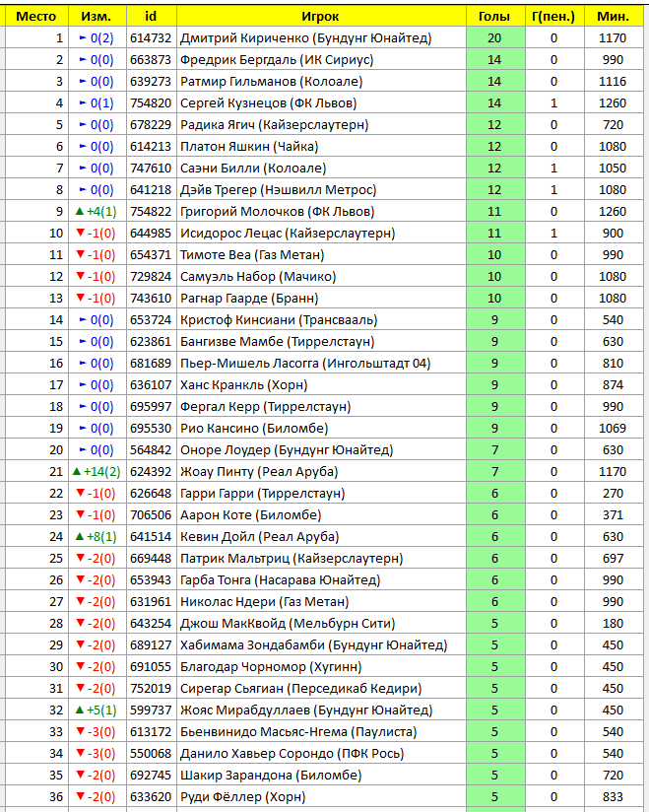
Task: Click the 'Игрок' column header
Action: [321, 16]
